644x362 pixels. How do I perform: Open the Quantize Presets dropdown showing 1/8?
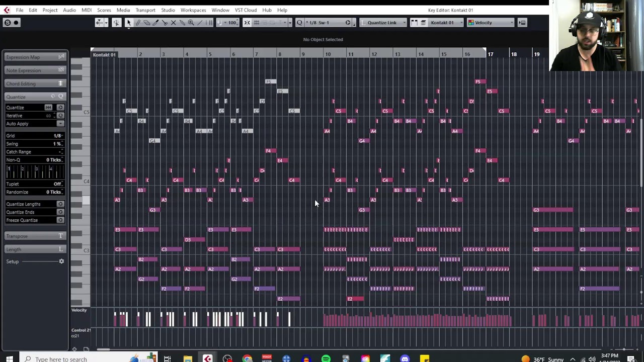328,23
